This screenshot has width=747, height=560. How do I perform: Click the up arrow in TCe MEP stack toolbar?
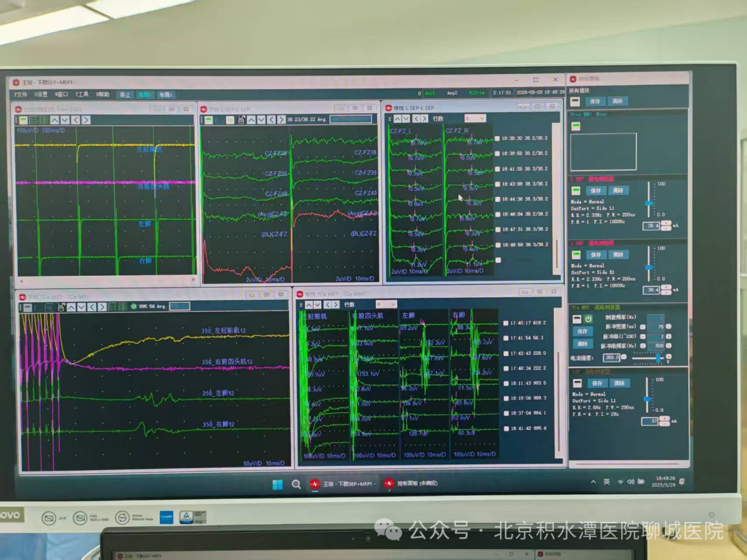309,305
